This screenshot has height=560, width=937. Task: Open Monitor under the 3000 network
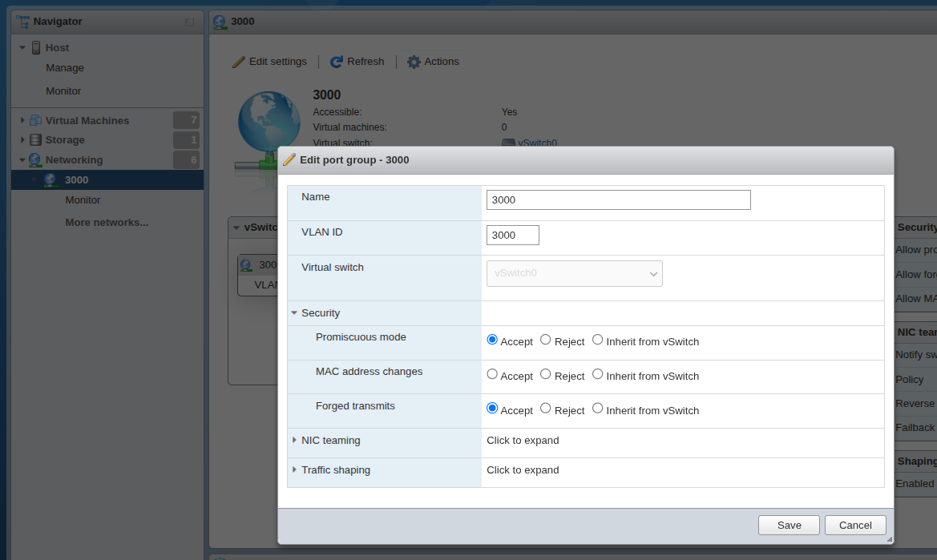(83, 200)
